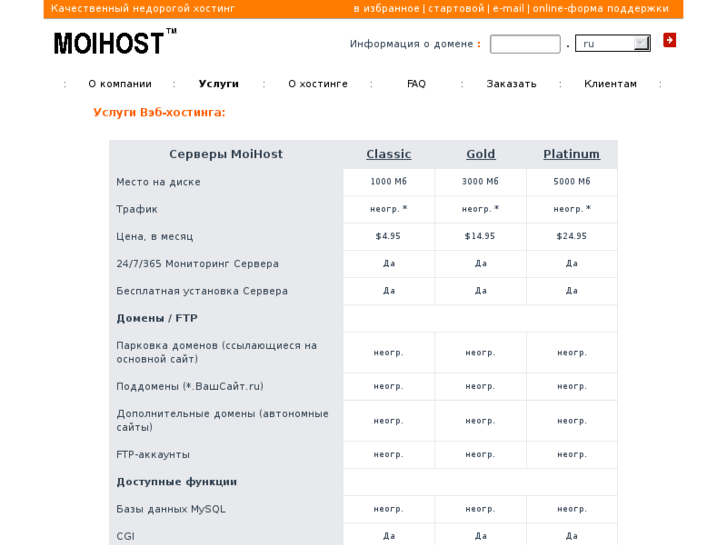
Task: Click the Услуги Вэб-хостинга heading
Action: [x=159, y=112]
